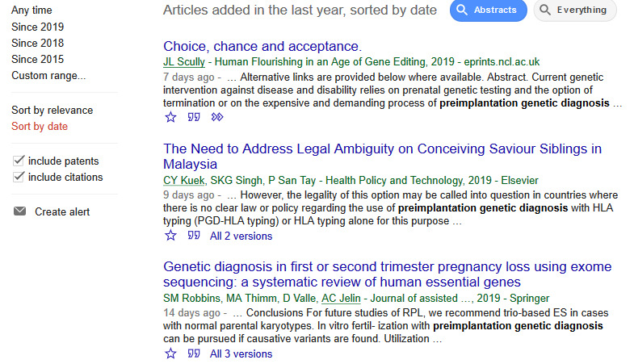This screenshot has width=634, height=364.
Task: Click the double-arrow icon under first result
Action: point(216,118)
